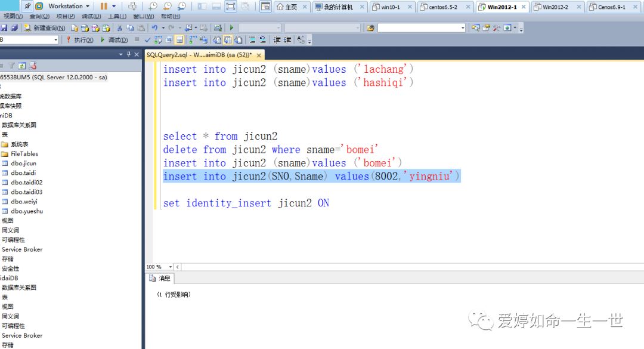Switch to the 消息 messages tab
This screenshot has height=349, width=644.
pos(160,278)
